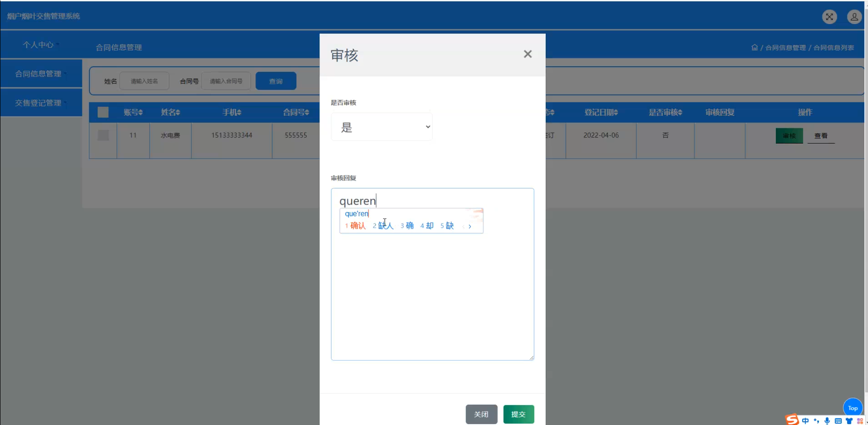Open the IME toolbox grid icon
Screen dimensions: 868x425
pos(860,421)
